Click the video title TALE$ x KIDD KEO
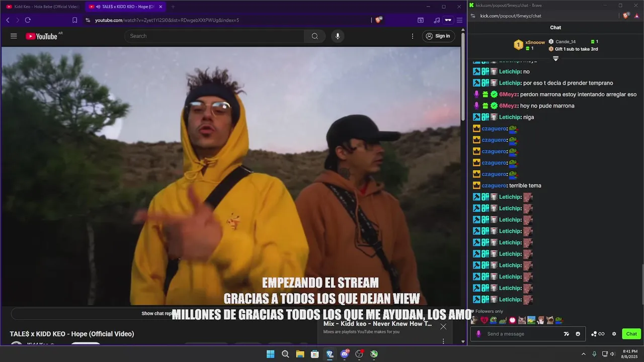This screenshot has height=362, width=644. click(x=72, y=334)
